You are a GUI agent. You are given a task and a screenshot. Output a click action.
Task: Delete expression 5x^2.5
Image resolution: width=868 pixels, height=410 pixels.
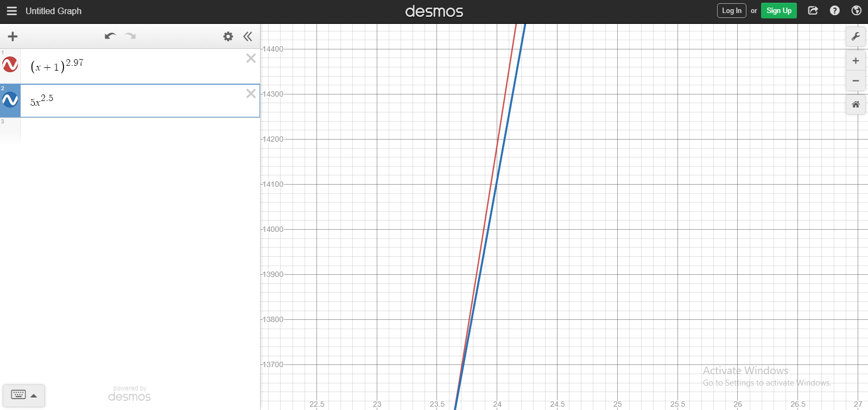click(x=251, y=93)
